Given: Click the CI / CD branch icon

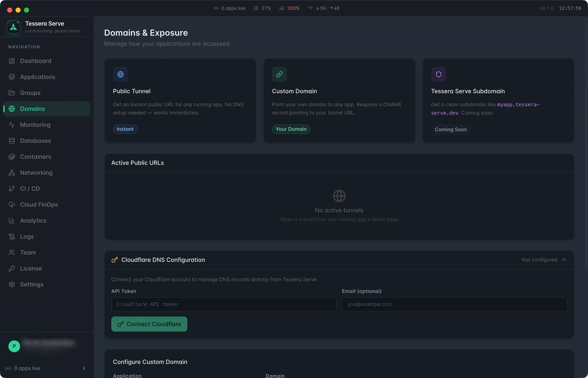Looking at the screenshot, I should click(12, 189).
